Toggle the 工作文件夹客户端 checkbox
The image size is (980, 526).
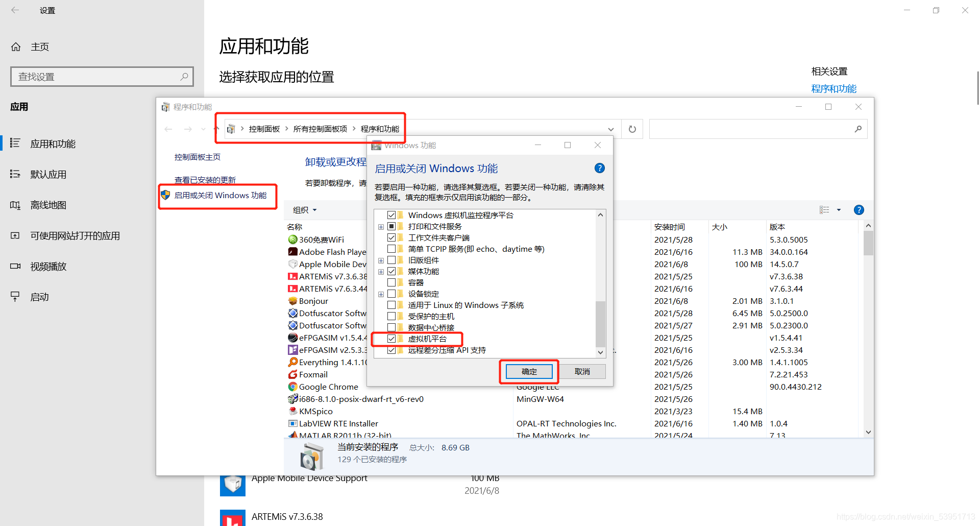click(x=391, y=237)
